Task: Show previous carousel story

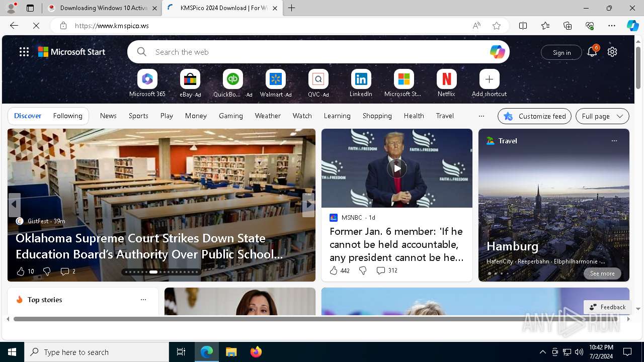Action: (x=14, y=205)
